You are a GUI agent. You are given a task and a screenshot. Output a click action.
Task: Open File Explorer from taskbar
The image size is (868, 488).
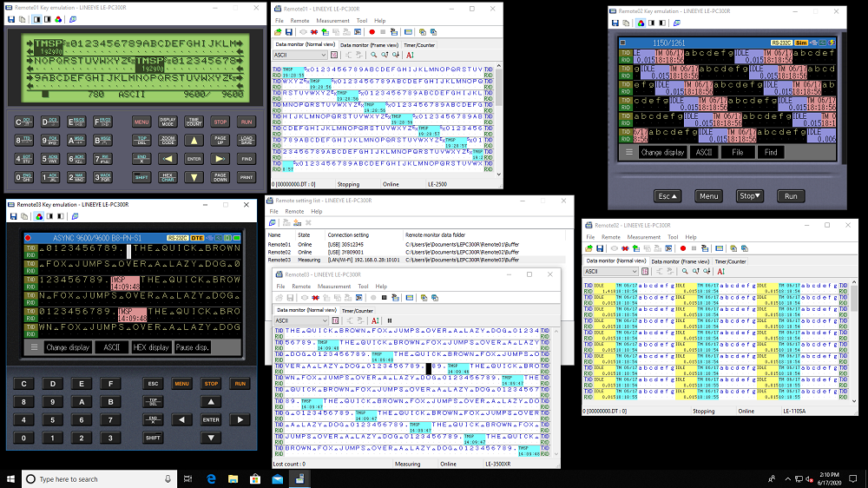pyautogui.click(x=233, y=479)
